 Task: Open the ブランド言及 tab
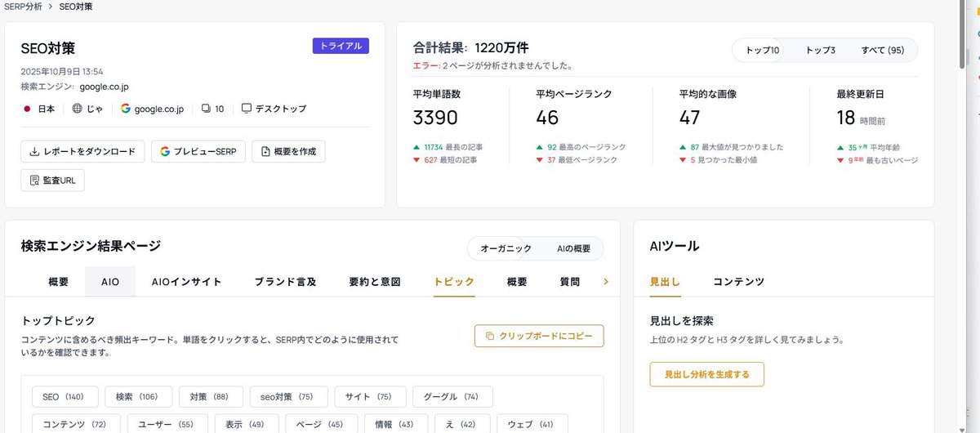coord(285,281)
